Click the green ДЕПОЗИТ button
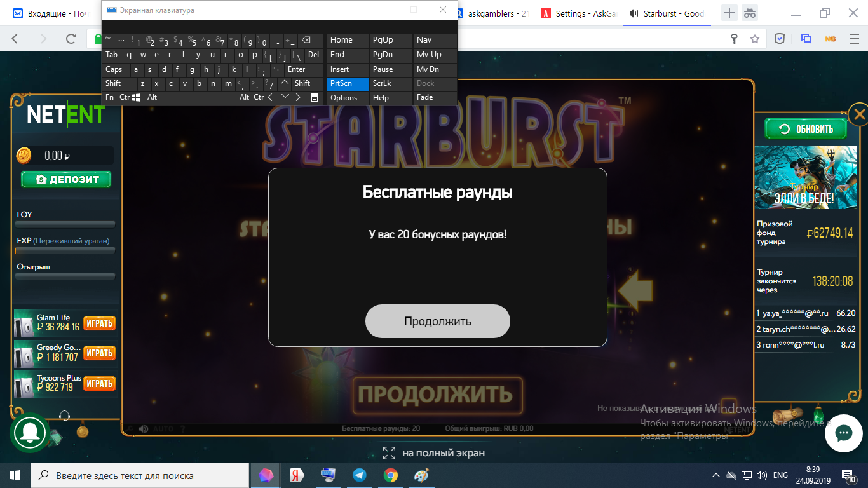 coord(66,179)
